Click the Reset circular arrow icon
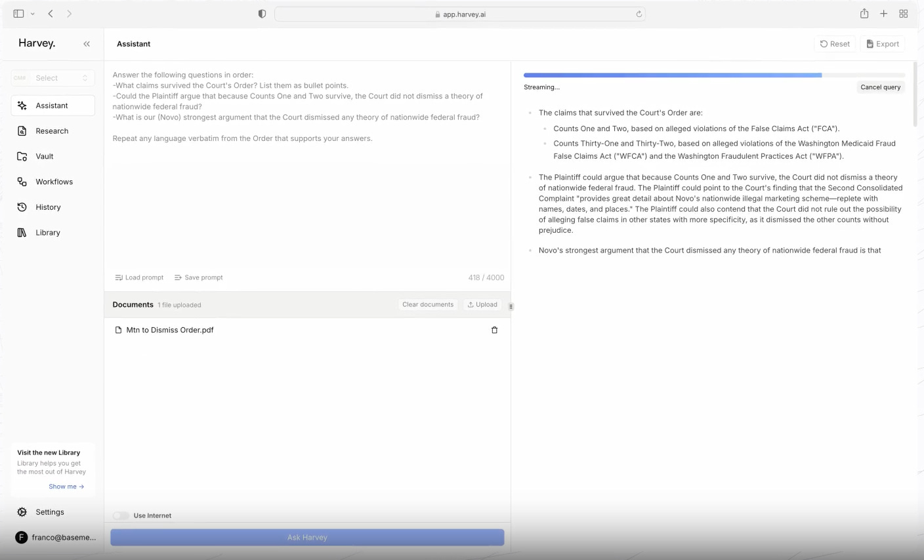Image resolution: width=924 pixels, height=560 pixels. [x=824, y=44]
